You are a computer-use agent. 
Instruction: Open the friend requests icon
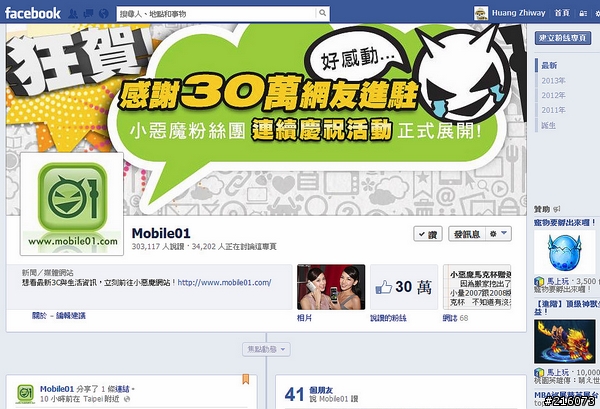[x=73, y=14]
